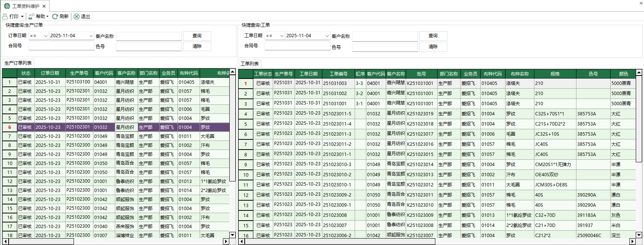Click 规格 column header
The width and height of the screenshot is (644, 245).
tap(555, 74)
